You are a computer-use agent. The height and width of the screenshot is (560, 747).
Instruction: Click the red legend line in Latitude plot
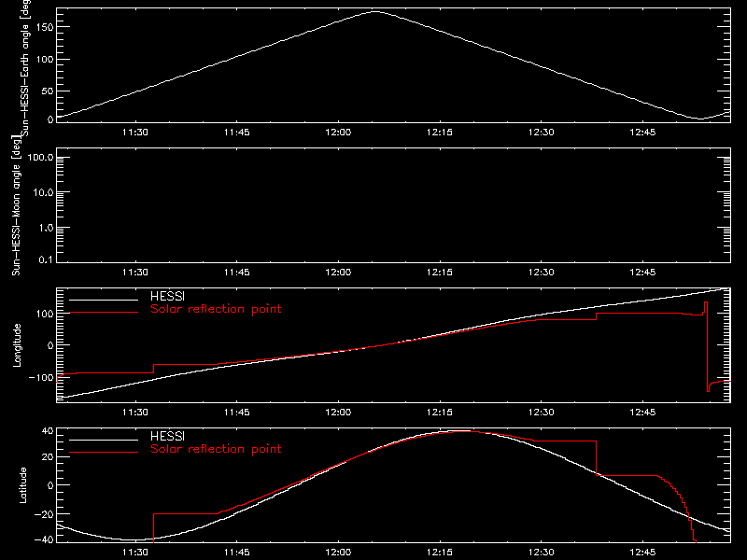pos(104,453)
